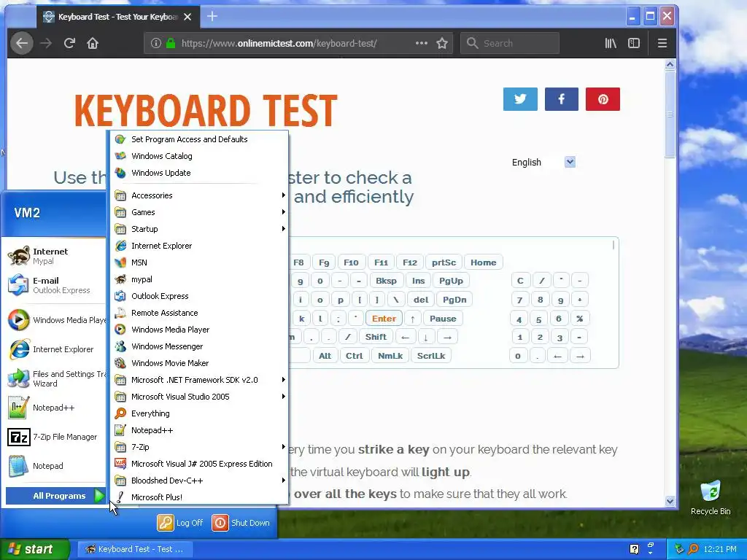Viewport: 747px width, 560px height.
Task: Click the Everything magnifier tray icon
Action: click(693, 549)
